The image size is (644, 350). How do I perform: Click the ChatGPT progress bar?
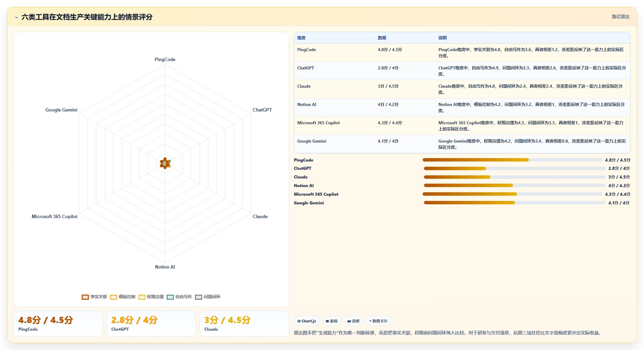click(515, 168)
